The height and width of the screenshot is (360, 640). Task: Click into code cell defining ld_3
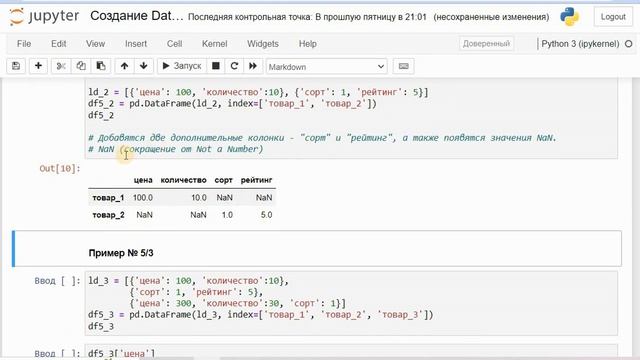351,303
